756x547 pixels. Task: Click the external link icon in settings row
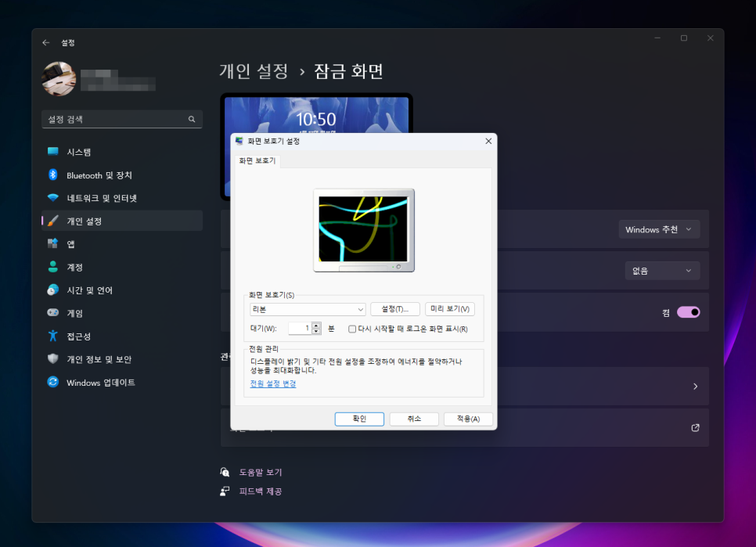click(695, 428)
